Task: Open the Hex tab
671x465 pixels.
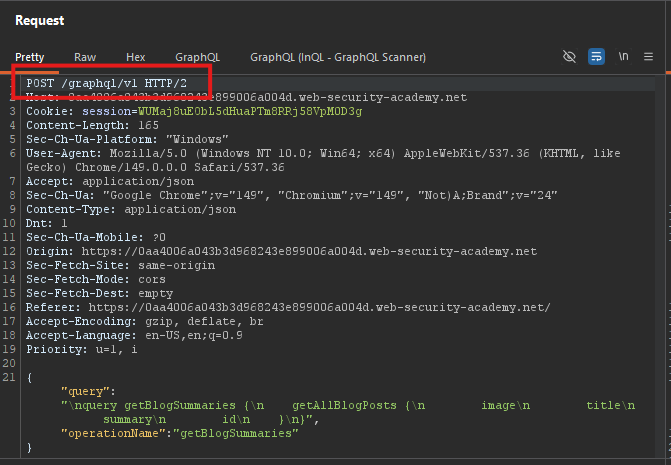Action: tap(136, 57)
